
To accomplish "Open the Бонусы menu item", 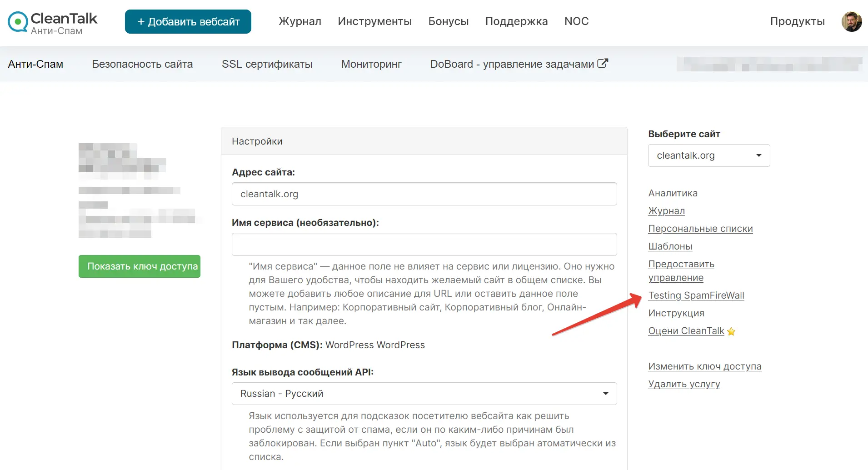I will click(449, 21).
